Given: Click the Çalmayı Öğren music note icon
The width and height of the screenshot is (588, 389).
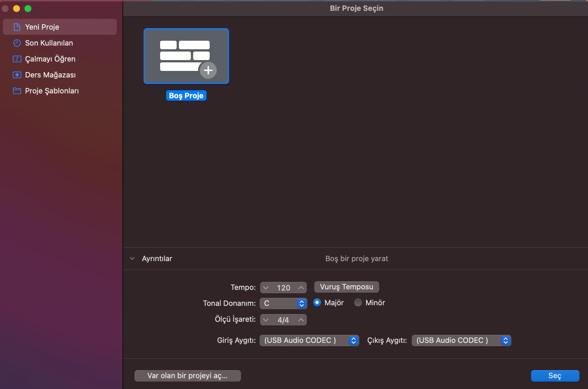Looking at the screenshot, I should [17, 59].
